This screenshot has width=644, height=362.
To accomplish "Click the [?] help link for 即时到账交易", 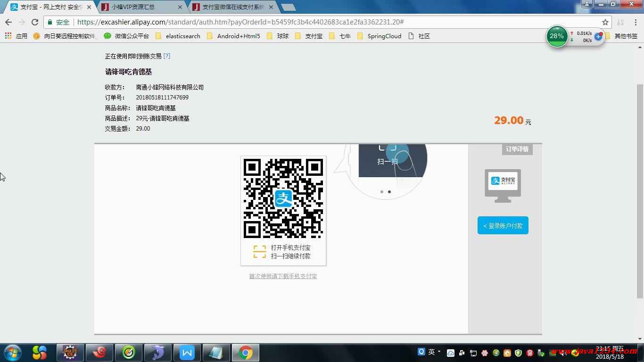I will tap(167, 56).
